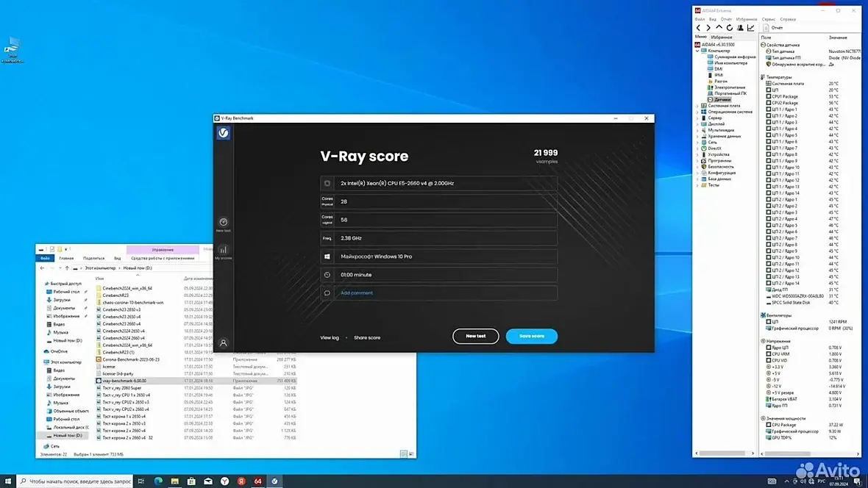Expand the Системная плата tree node
The width and height of the screenshot is (868, 488).
[697, 106]
